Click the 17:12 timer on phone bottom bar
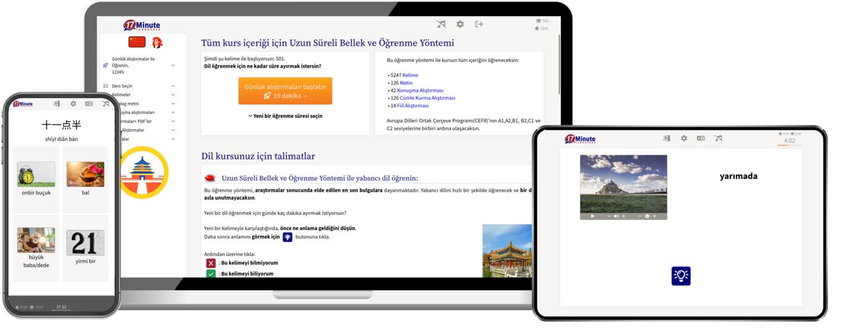 (61, 306)
